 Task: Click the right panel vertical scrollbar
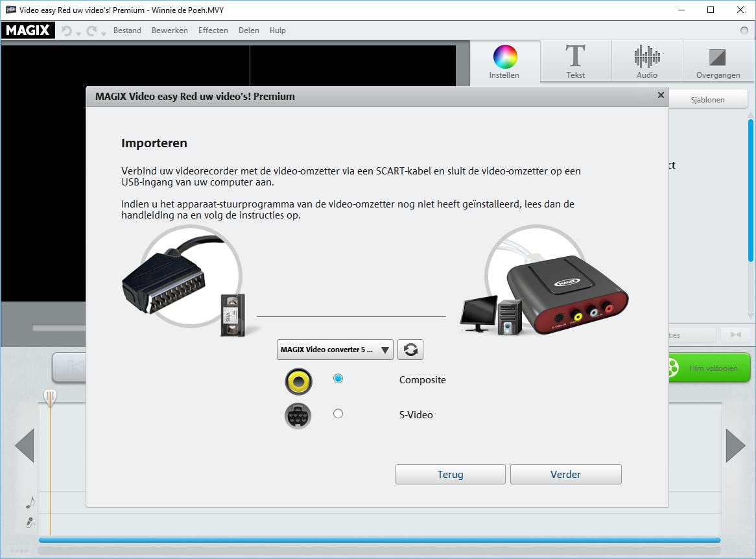coord(751,191)
